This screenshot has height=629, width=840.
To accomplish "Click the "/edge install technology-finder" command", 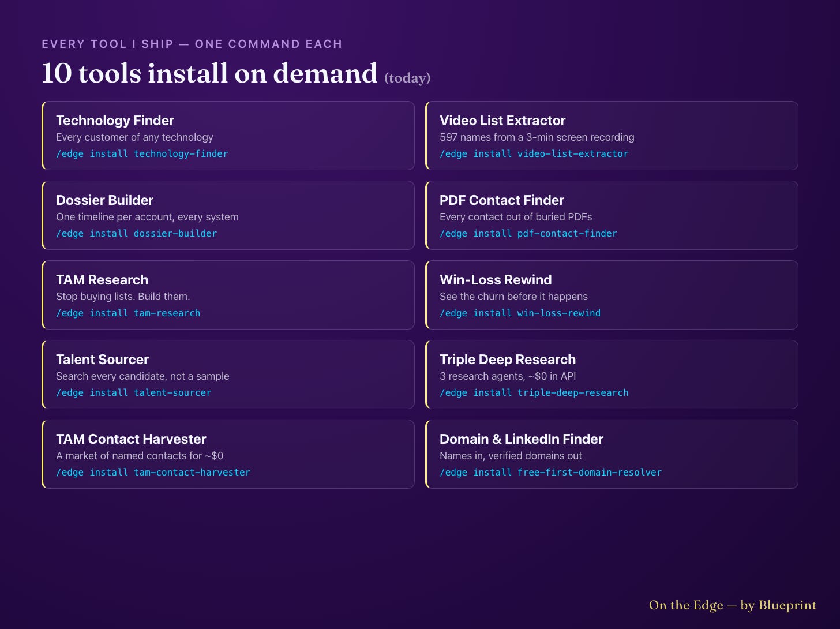I will click(x=142, y=154).
